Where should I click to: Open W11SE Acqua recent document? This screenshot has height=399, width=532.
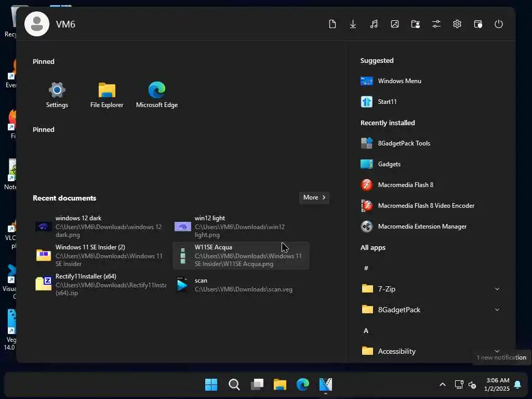(x=241, y=256)
